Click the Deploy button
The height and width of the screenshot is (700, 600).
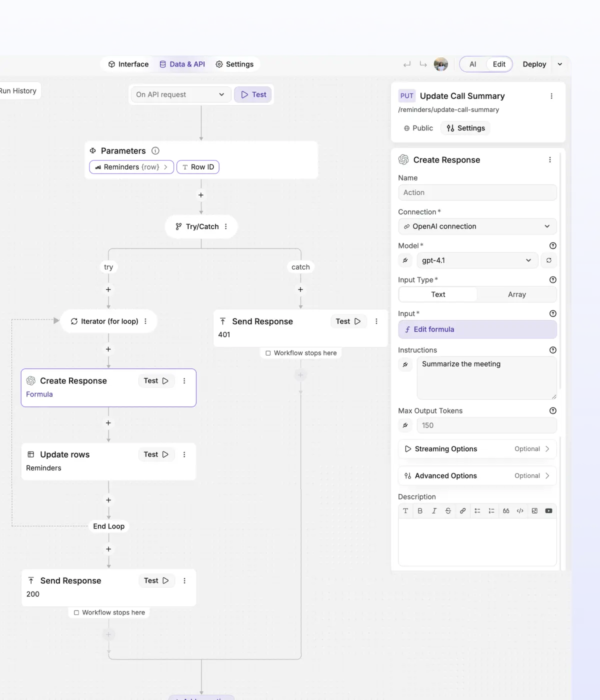tap(533, 64)
